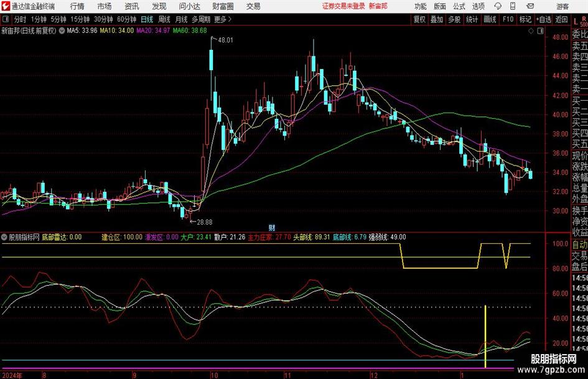
Task: Click the 底部雷达: 0.00 value
Action: tap(62, 237)
